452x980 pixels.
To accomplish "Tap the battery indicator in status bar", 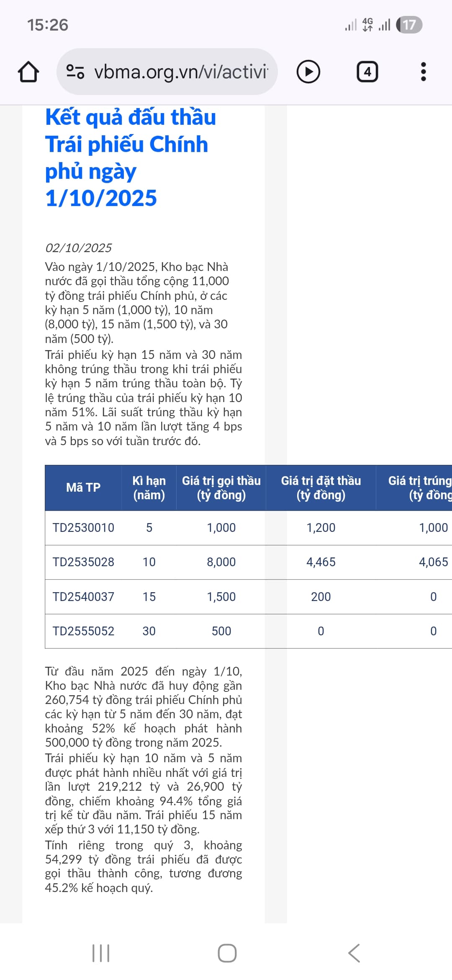I will [409, 25].
